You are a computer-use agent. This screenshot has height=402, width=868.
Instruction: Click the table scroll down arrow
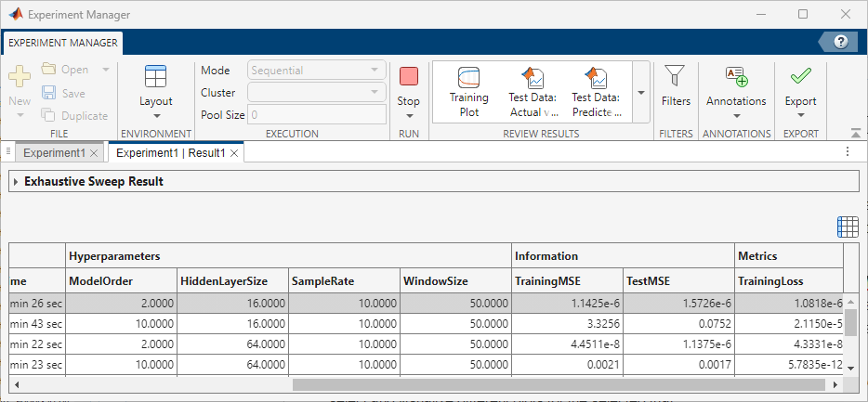tap(851, 369)
